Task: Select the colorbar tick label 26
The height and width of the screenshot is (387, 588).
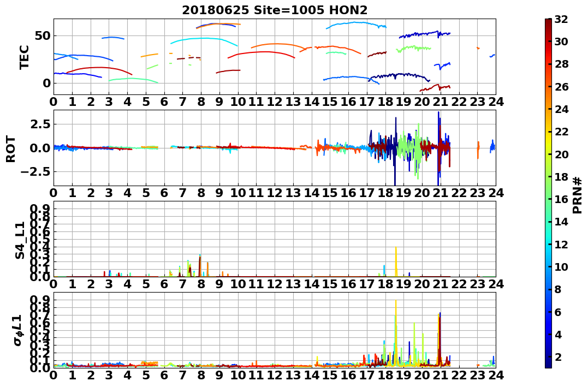Action: click(x=561, y=87)
